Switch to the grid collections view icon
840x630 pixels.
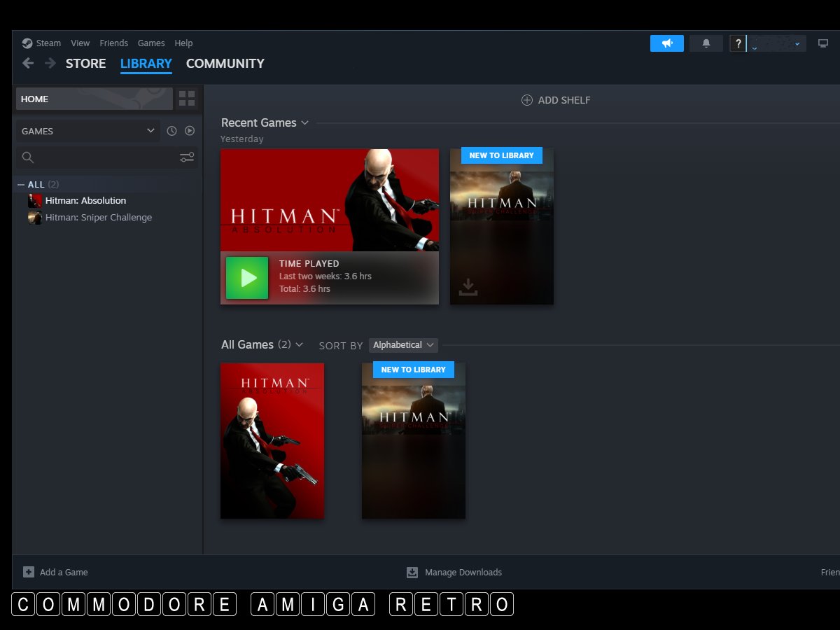pos(187,99)
